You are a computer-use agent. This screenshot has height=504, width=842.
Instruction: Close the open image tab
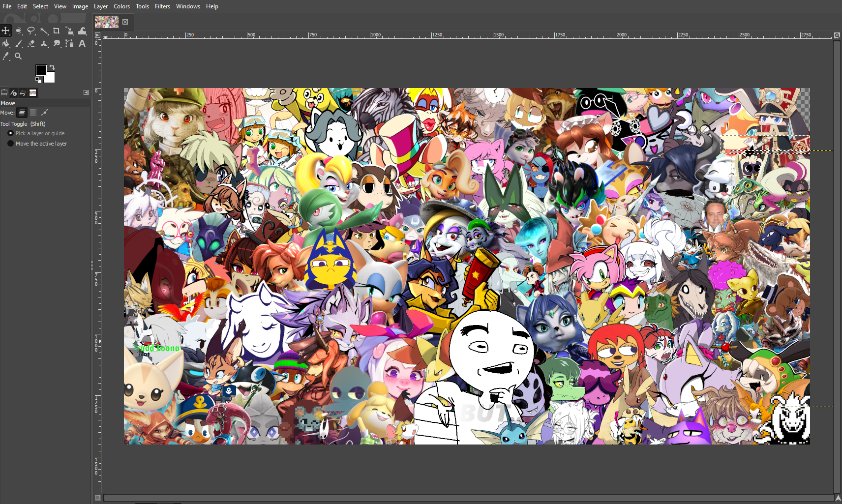pos(125,22)
